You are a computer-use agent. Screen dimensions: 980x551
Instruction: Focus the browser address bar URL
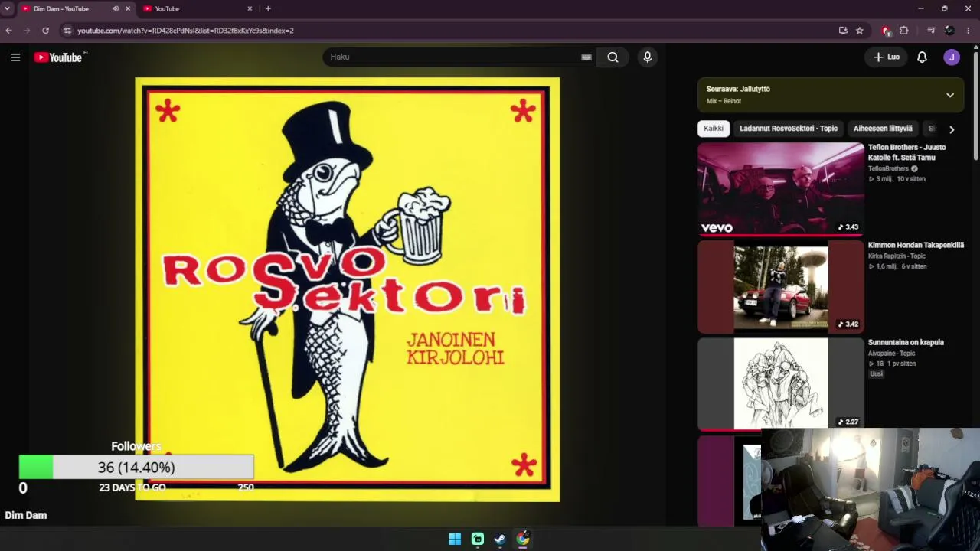click(185, 31)
